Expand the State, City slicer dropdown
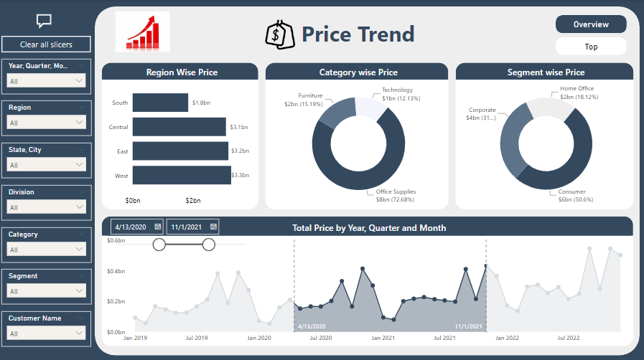 [x=79, y=165]
